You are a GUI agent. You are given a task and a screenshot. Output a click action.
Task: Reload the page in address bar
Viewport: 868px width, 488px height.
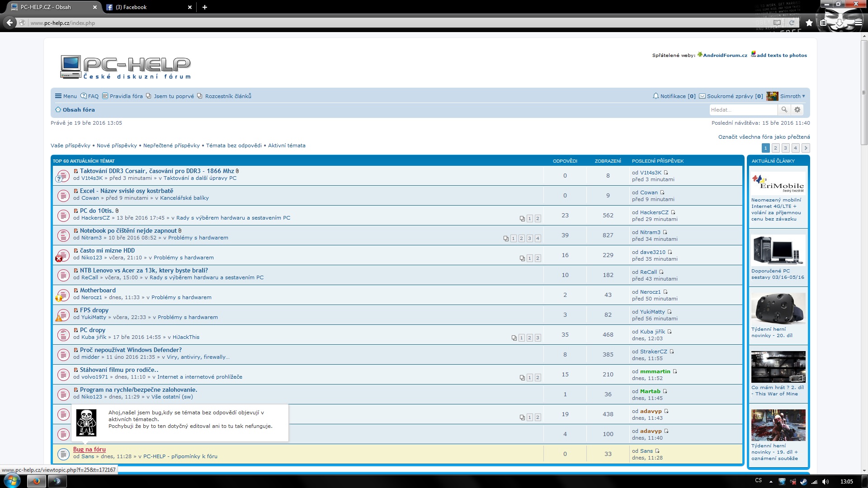click(x=792, y=23)
